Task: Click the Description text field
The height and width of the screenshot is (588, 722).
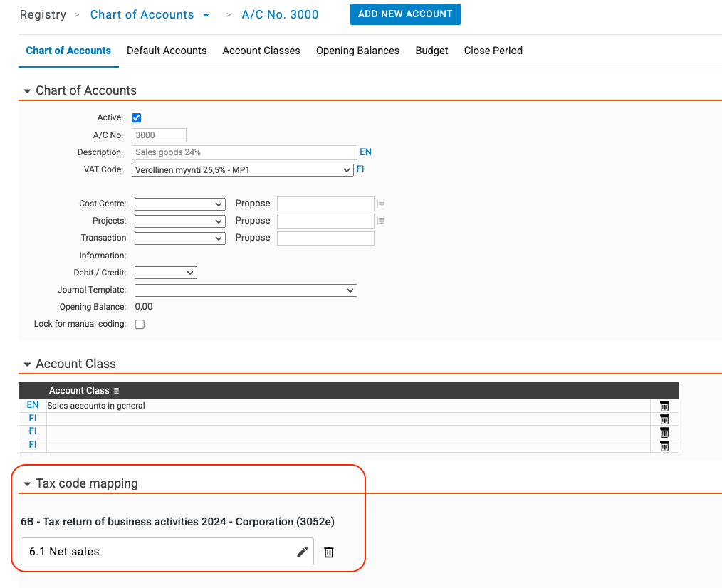Action: 244,152
